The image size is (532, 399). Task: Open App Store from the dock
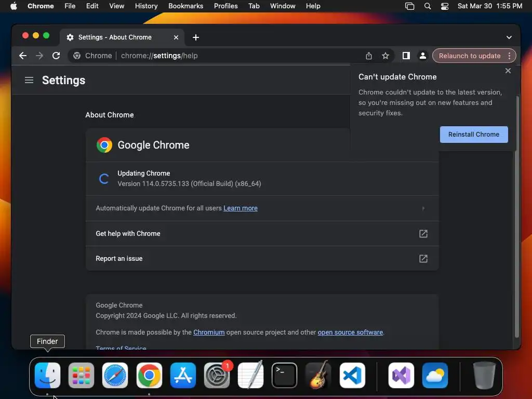click(183, 375)
